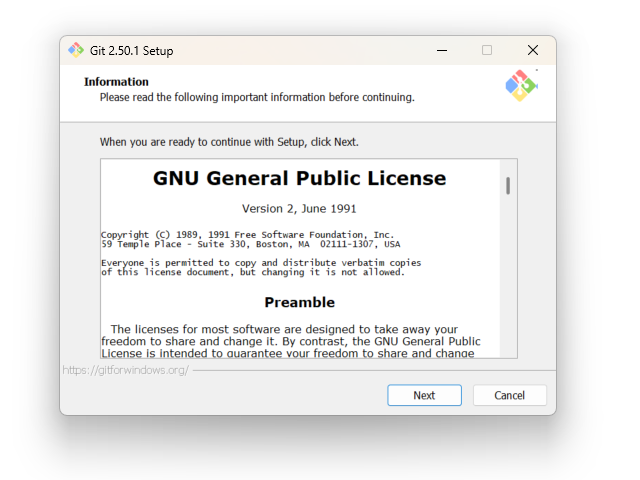Image resolution: width=640 pixels, height=480 pixels.
Task: Minimize the Git Setup window
Action: pos(442,50)
